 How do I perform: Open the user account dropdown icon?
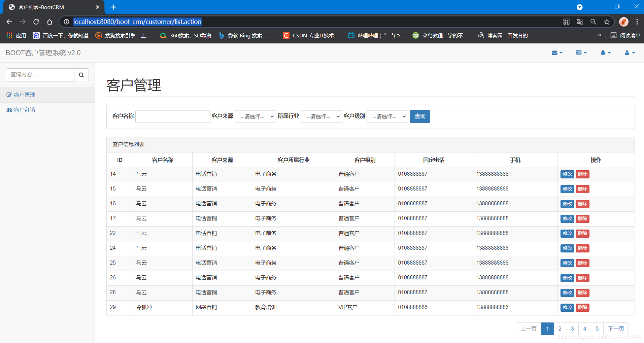[x=630, y=53]
